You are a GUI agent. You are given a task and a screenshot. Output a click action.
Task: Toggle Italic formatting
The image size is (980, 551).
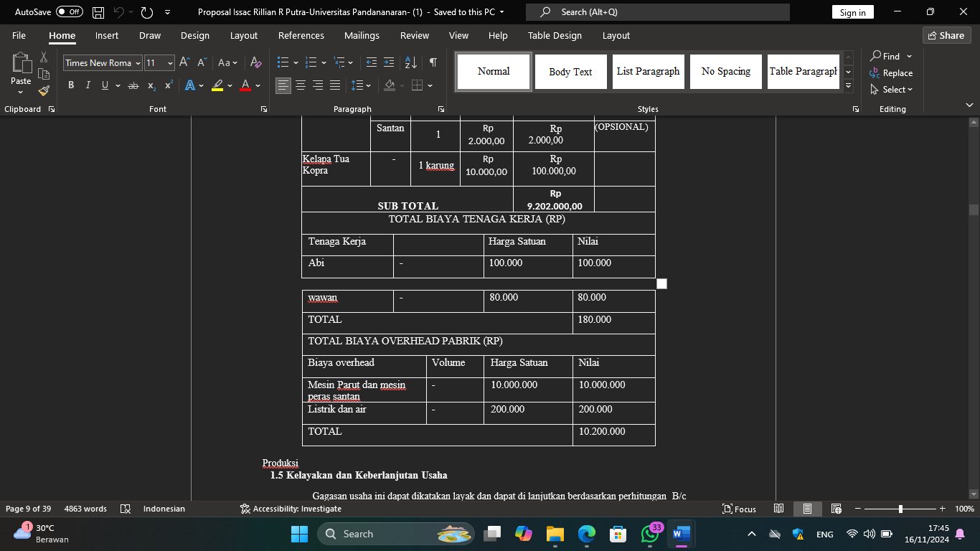coord(88,85)
